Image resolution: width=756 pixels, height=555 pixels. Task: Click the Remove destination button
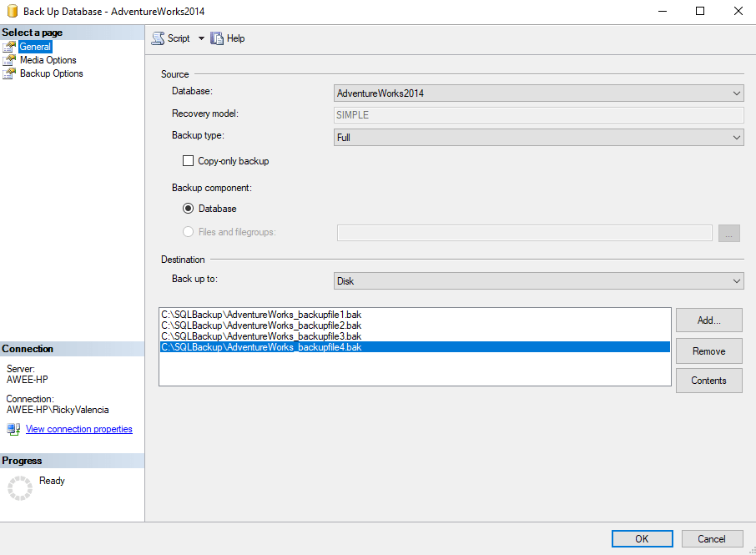[708, 351]
